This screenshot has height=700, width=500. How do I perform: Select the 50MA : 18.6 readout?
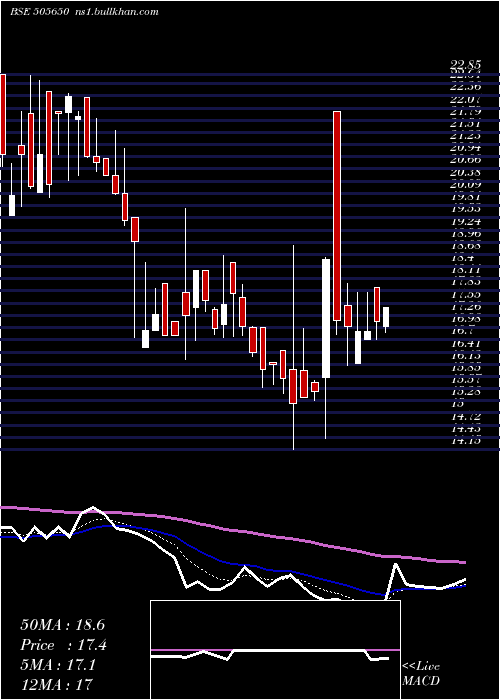pos(62,625)
